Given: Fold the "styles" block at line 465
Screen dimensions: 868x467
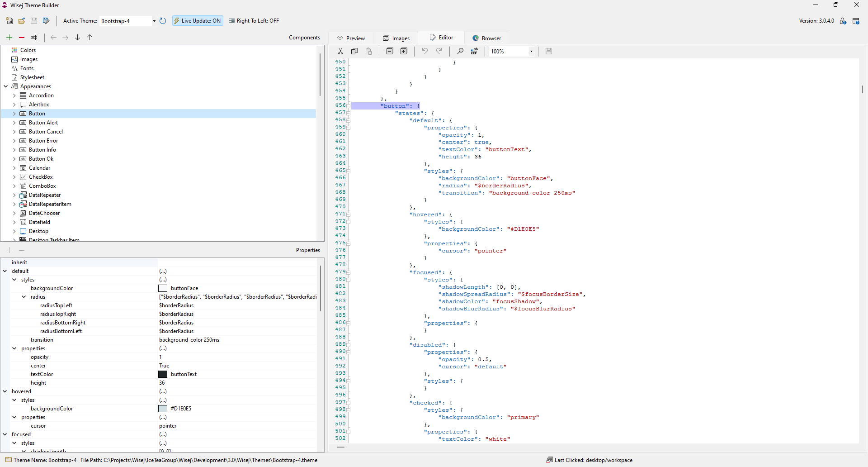Looking at the screenshot, I should pos(349,171).
